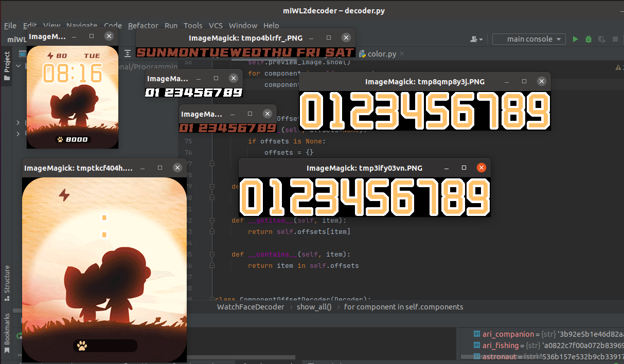The image size is (624, 364).
Task: Click the tmpo4blrfr_.PNG window title bar
Action: click(x=245, y=38)
